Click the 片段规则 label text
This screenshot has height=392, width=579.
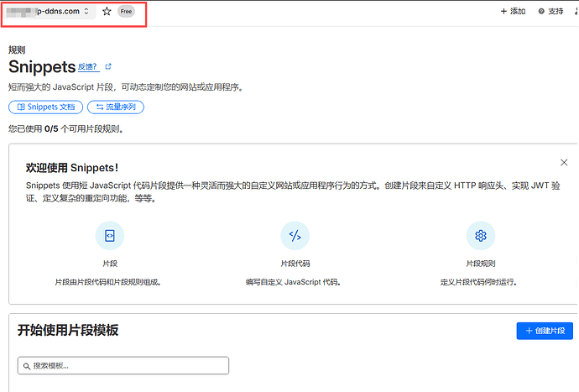pyautogui.click(x=481, y=264)
